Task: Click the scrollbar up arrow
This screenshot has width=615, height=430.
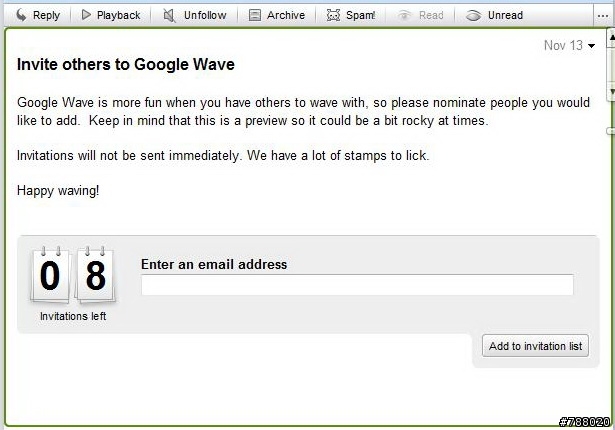Action: point(611,36)
